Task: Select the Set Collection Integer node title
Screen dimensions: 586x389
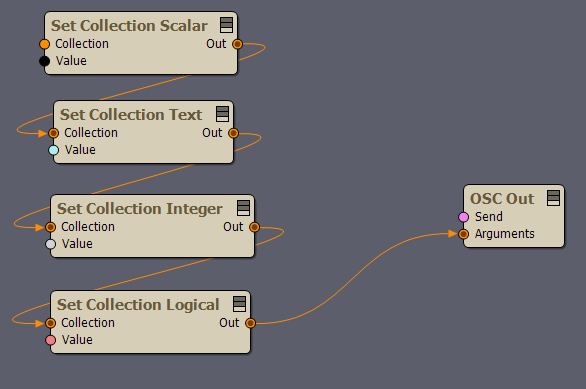Action: point(139,209)
